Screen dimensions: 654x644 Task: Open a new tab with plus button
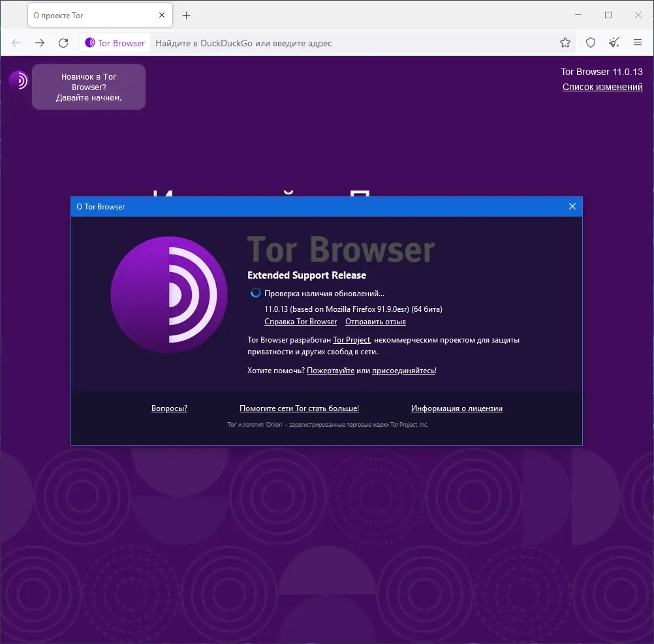[187, 16]
